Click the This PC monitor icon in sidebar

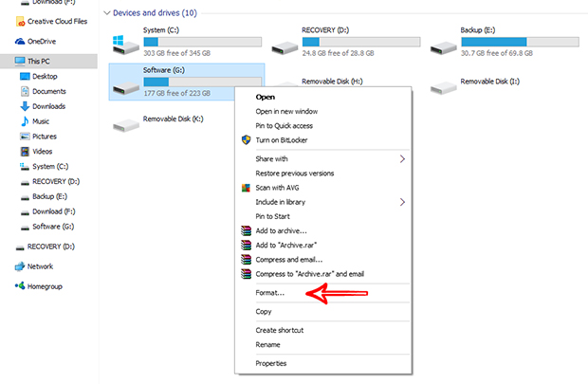click(x=20, y=61)
